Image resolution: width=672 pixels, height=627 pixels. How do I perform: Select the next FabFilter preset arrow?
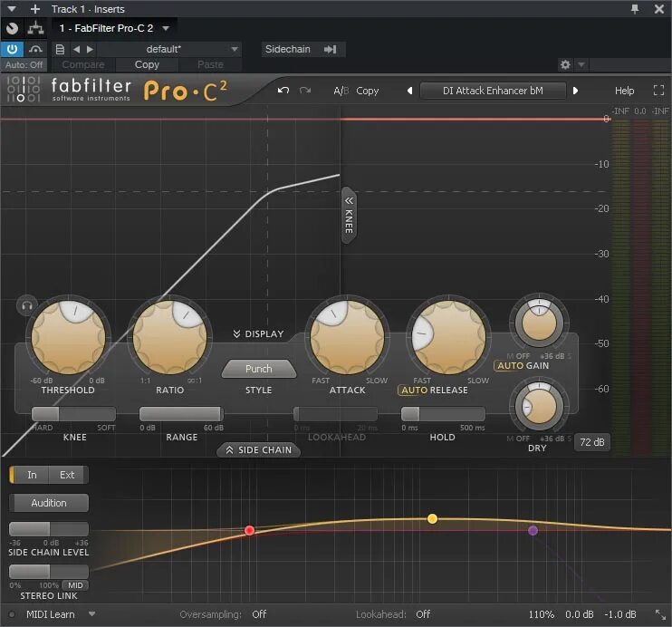[575, 91]
